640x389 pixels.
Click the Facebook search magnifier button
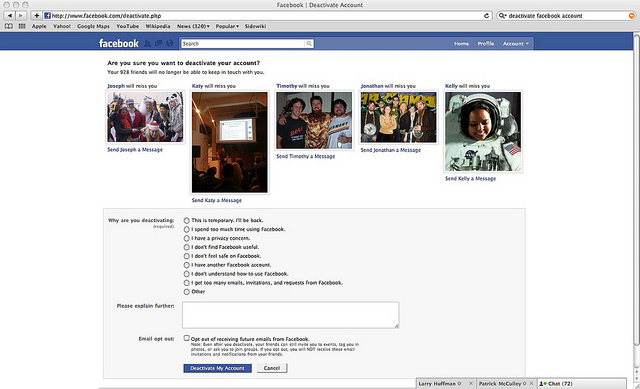tap(309, 43)
